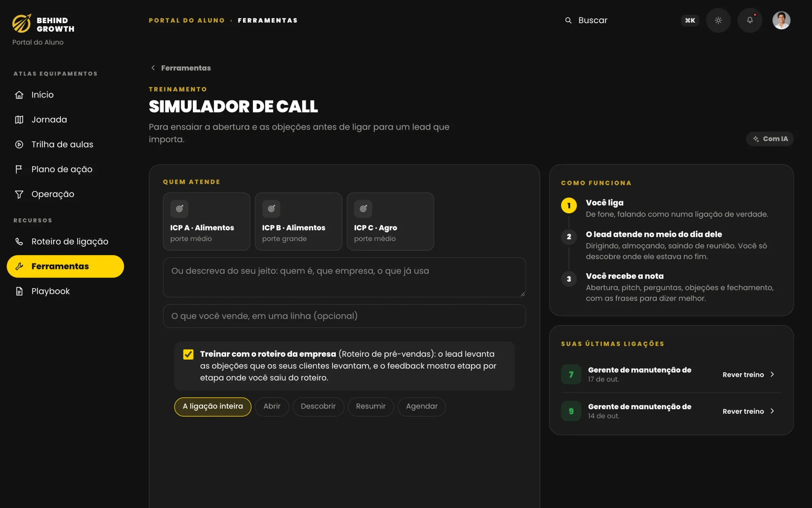Click the target icon on ICP C card
The height and width of the screenshot is (508, 812).
click(363, 208)
